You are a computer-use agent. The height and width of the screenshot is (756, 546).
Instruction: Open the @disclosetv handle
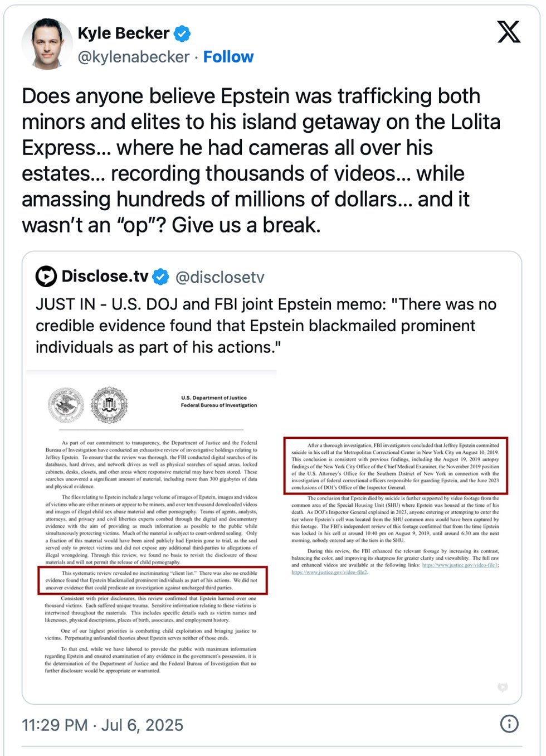point(220,277)
